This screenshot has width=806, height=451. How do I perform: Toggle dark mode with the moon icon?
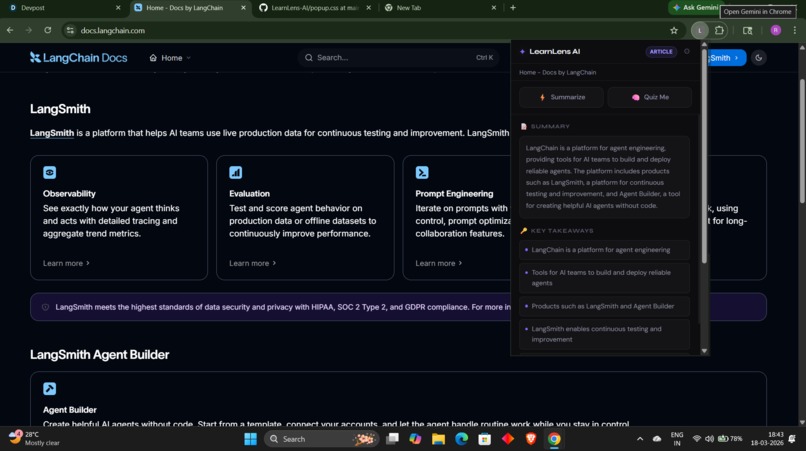click(x=759, y=58)
